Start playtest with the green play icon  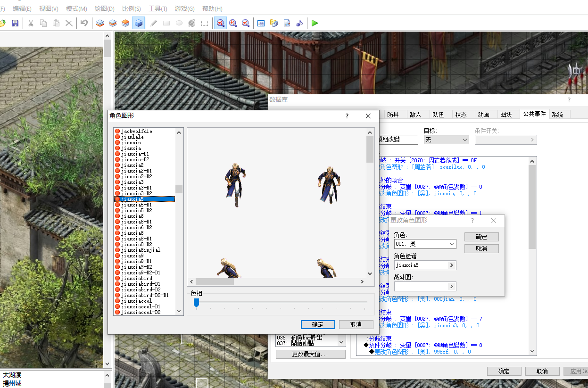pos(315,23)
